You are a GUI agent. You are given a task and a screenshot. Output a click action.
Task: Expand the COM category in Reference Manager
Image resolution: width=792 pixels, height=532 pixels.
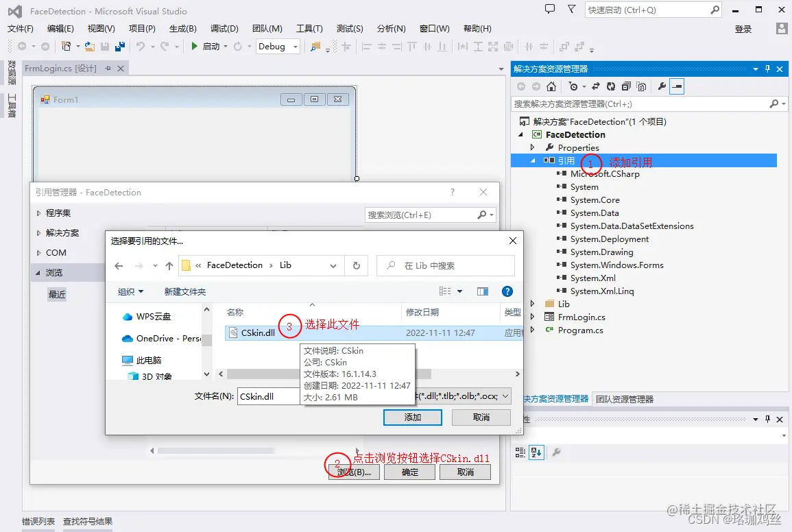pos(38,252)
